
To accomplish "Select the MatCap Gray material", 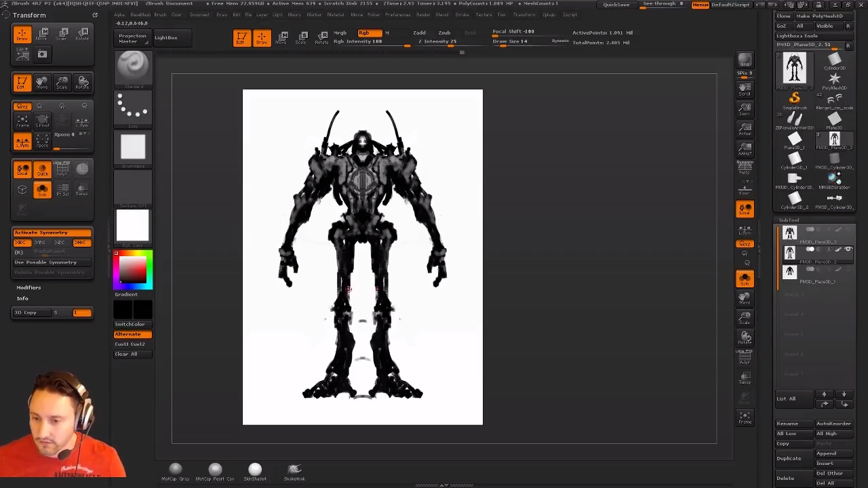I will coord(175,472).
